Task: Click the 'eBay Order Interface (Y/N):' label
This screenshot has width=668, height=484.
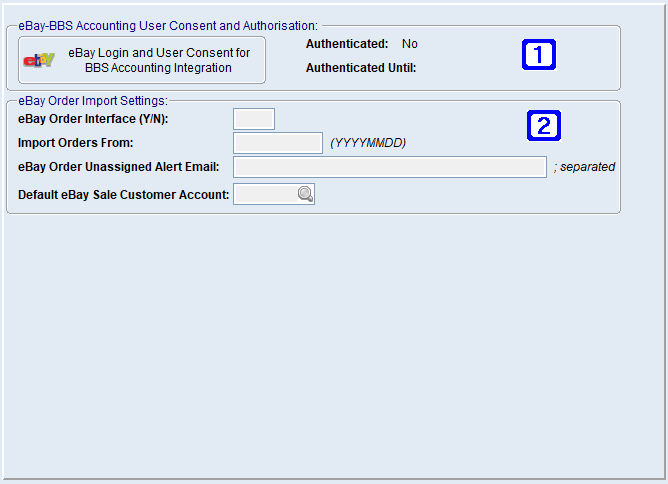Action: [x=93, y=119]
